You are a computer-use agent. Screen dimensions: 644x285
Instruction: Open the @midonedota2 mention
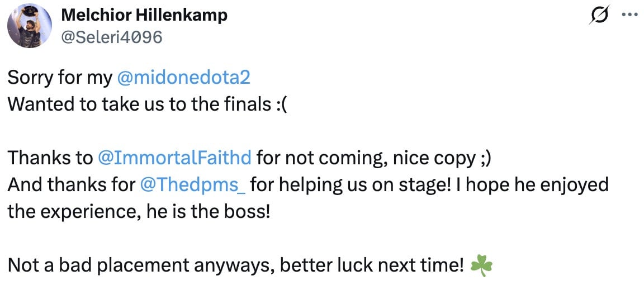[183, 77]
